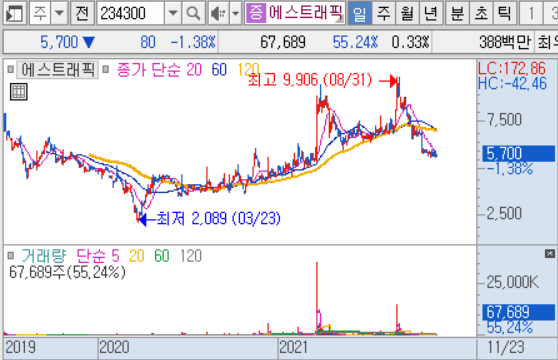
Task: Click the 거래량 volume legend label
Action: click(44, 256)
